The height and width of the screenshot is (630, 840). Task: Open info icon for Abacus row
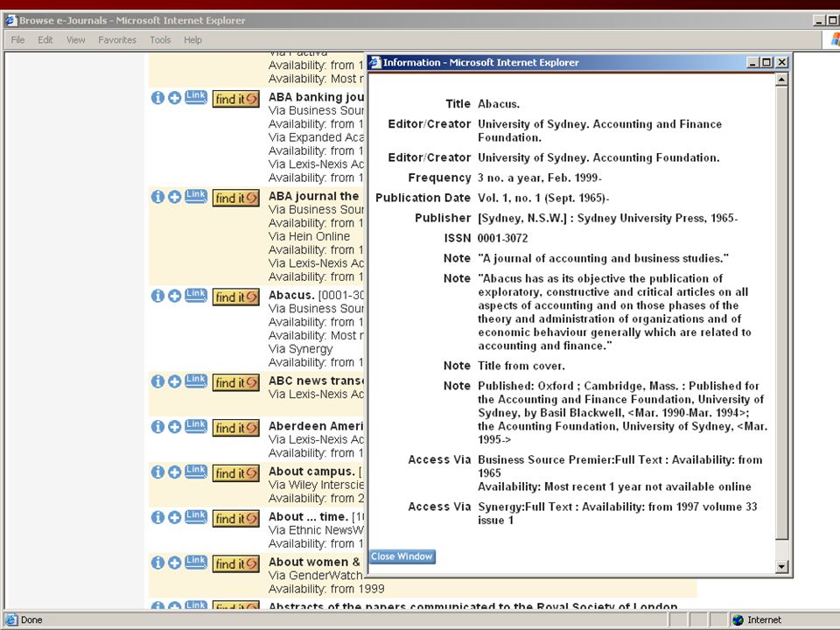coord(157,296)
